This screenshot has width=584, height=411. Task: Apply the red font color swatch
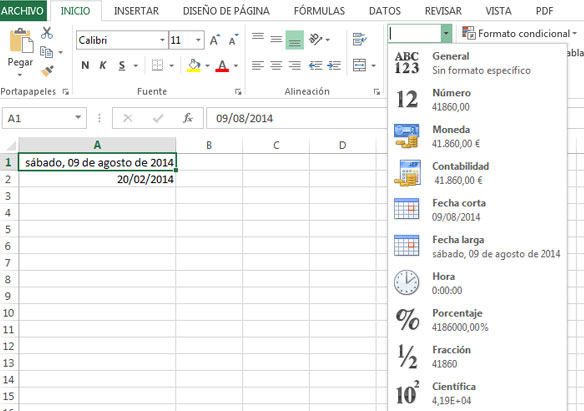pos(222,66)
